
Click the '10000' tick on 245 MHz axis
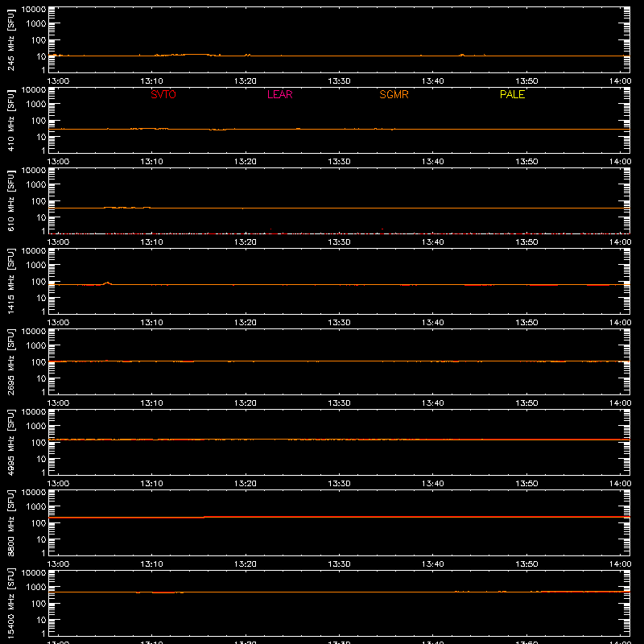34,10
